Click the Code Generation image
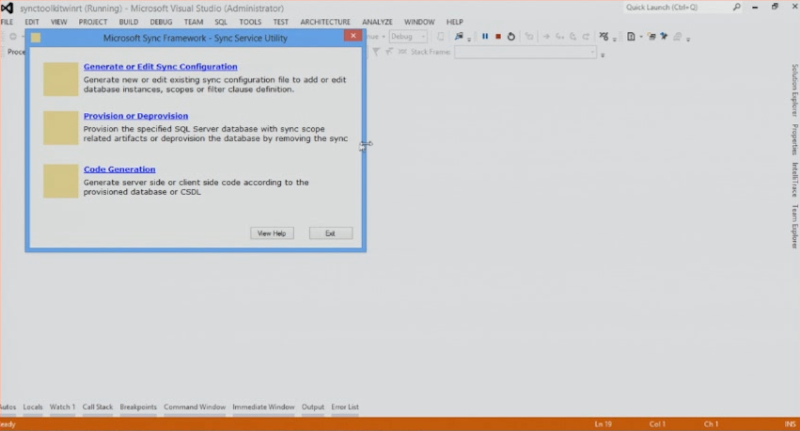Screen dimensions: 800x431 [x=61, y=181]
